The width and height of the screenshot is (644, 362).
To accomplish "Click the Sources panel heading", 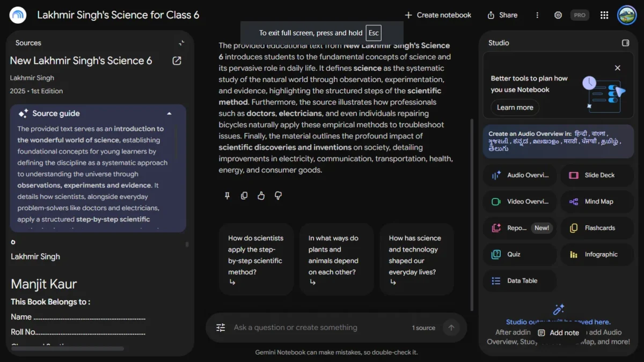I will coord(28,43).
